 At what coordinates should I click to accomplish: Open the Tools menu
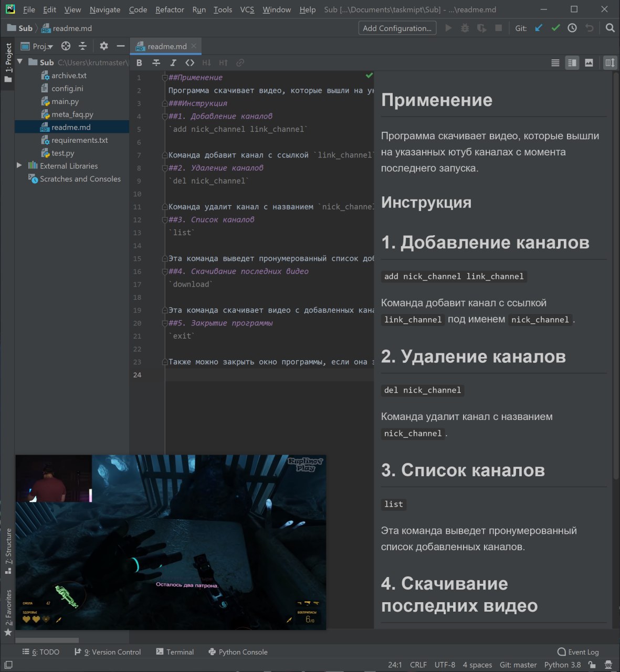[x=223, y=9]
